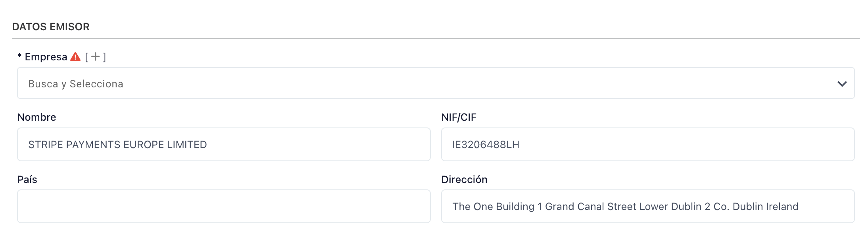Image resolution: width=868 pixels, height=243 pixels.
Task: Click the DATOS EMISOR section heading
Action: tap(51, 27)
